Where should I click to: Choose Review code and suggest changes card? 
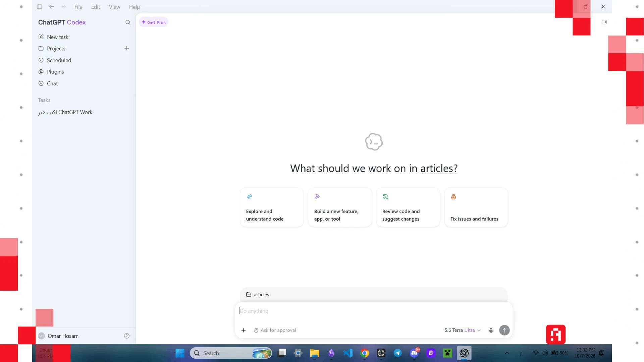pyautogui.click(x=408, y=207)
